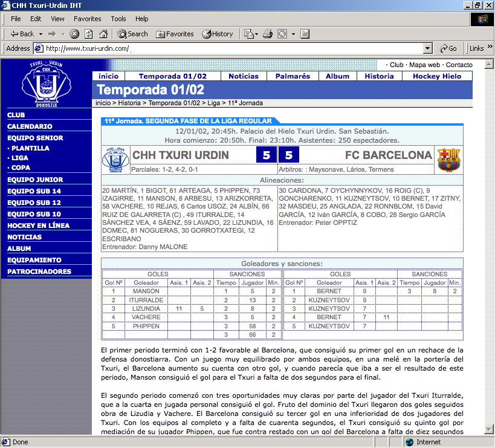Open the Tools menu
Screen dimensions: 495x448
pyautogui.click(x=118, y=19)
